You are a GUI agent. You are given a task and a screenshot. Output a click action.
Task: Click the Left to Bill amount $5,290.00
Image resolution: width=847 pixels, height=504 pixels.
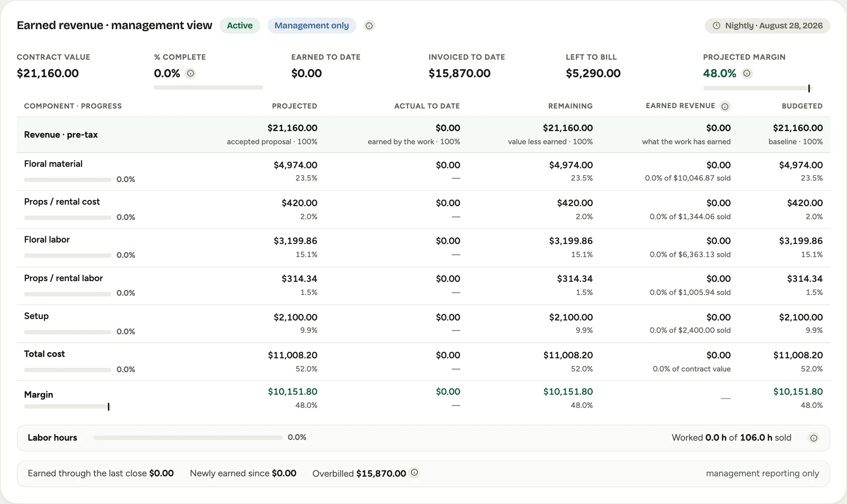click(593, 73)
